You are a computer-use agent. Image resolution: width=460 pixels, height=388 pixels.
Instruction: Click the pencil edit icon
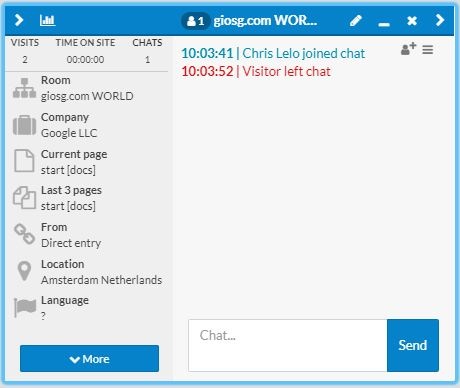356,21
